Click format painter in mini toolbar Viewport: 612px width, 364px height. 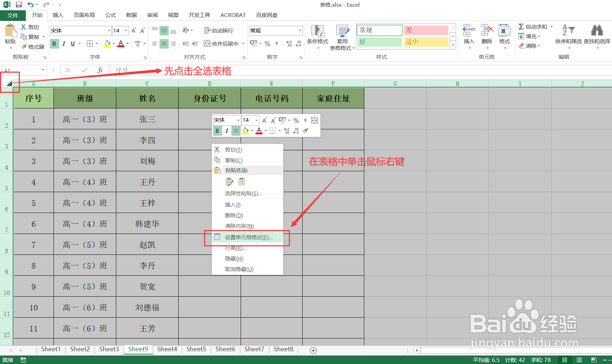click(305, 131)
